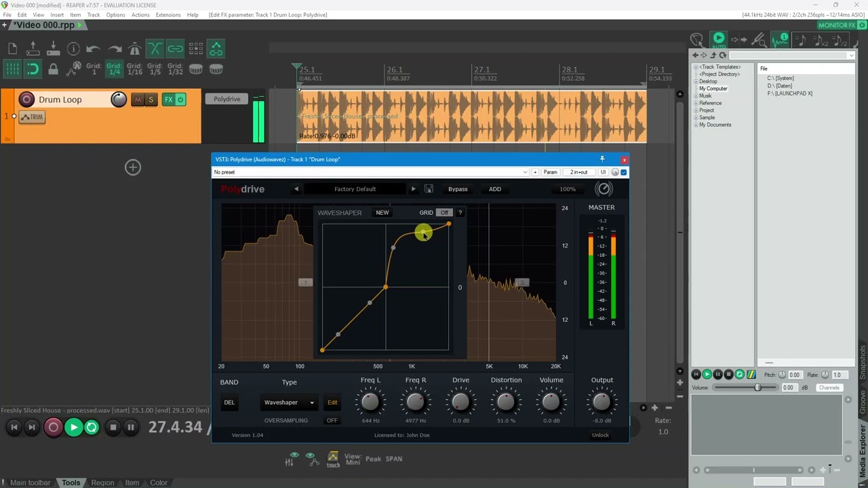Click the NEW waveshaper button
The height and width of the screenshot is (488, 868).
click(382, 213)
